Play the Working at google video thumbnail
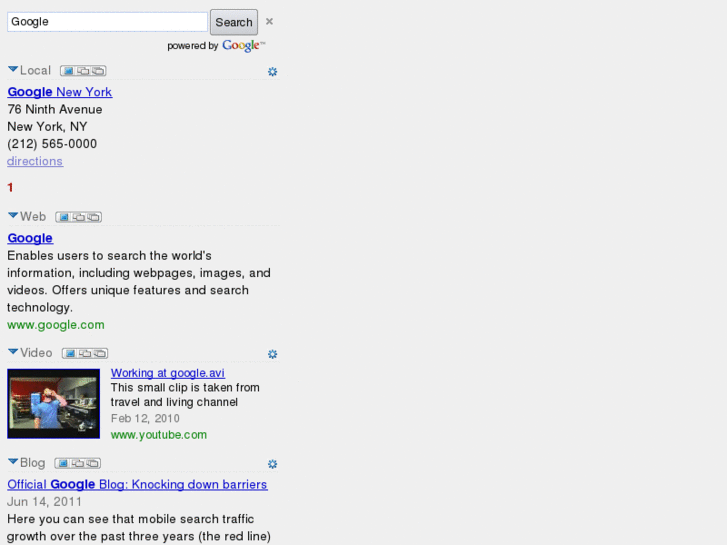Screen dimensions: 727x545 click(53, 404)
